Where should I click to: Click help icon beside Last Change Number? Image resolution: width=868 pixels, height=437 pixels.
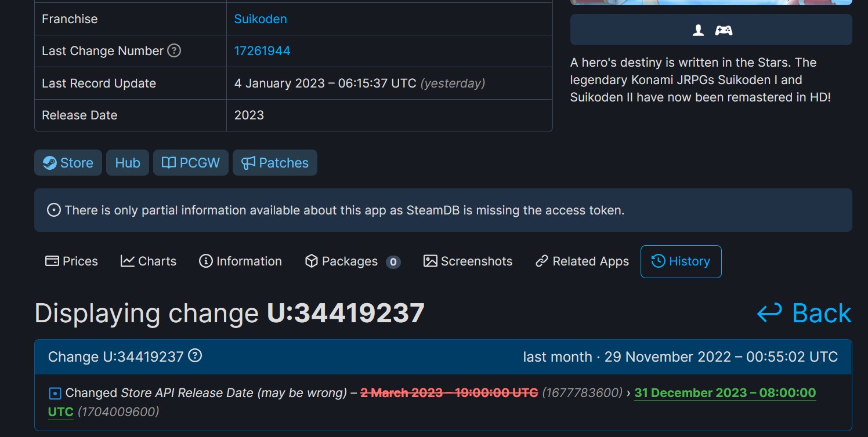174,50
